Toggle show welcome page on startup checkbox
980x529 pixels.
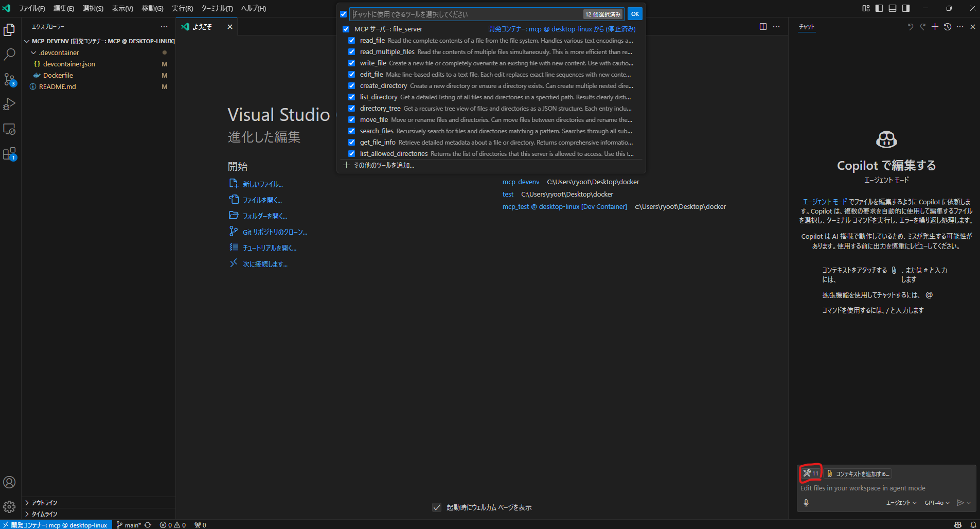coord(437,507)
